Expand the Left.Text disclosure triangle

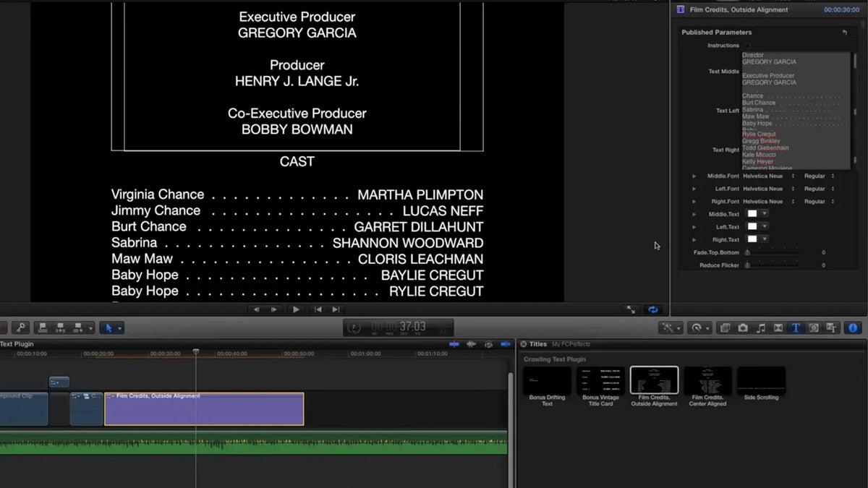coord(694,227)
